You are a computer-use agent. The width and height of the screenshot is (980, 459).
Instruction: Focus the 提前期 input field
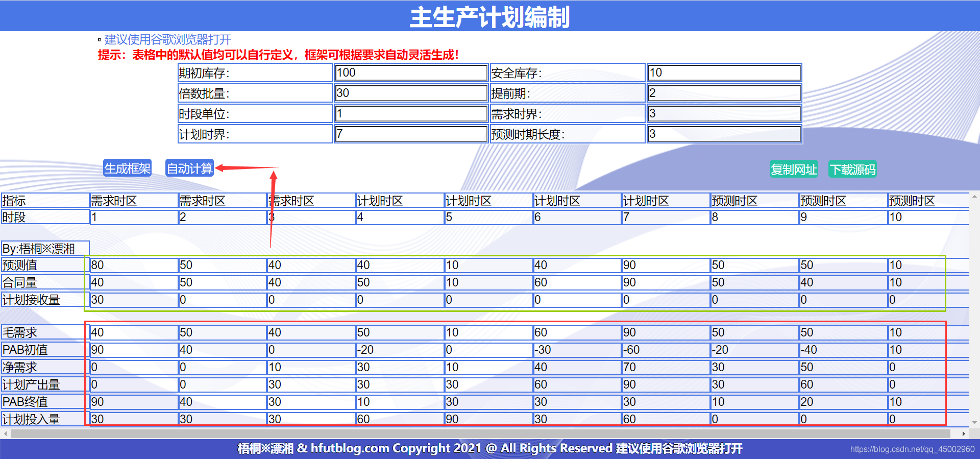[724, 93]
